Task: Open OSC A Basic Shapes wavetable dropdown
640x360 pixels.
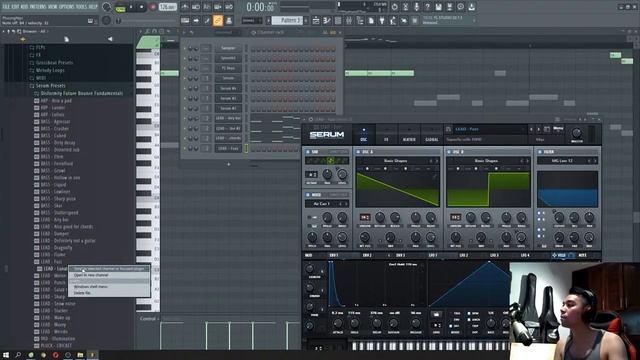Action: [x=395, y=161]
